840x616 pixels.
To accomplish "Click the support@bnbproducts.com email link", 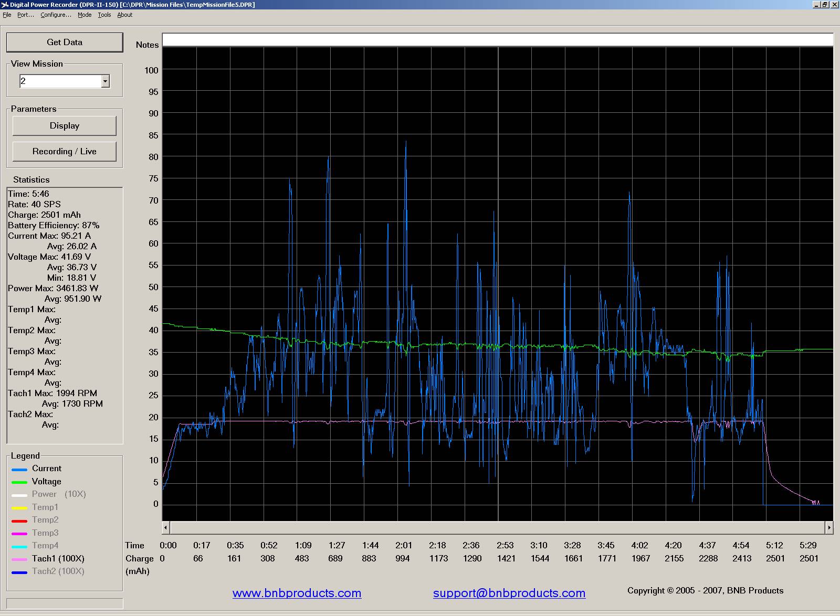I will tap(509, 593).
